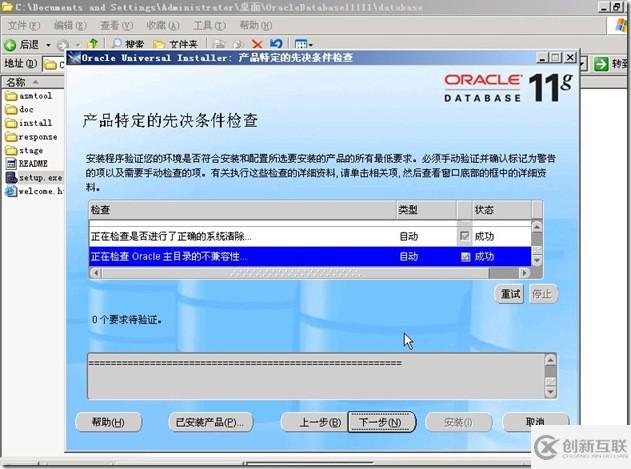631x469 pixels.
Task: Open the Explorer Views icon menu
Action: pos(303,44)
